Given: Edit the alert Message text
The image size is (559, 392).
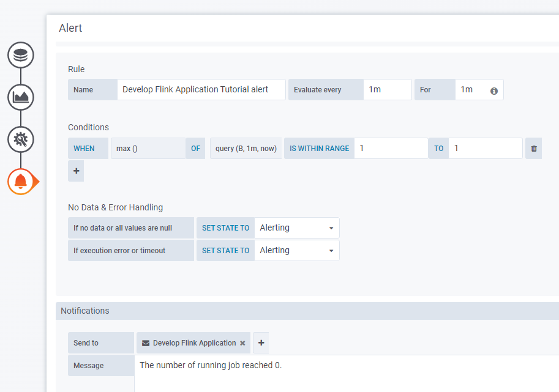Looking at the screenshot, I should pyautogui.click(x=245, y=365).
